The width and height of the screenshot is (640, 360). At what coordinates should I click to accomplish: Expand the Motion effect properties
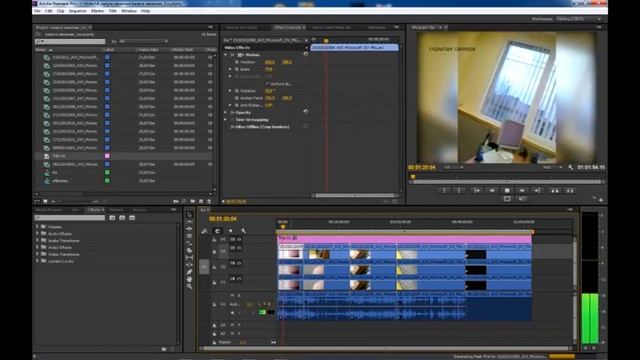[226, 55]
